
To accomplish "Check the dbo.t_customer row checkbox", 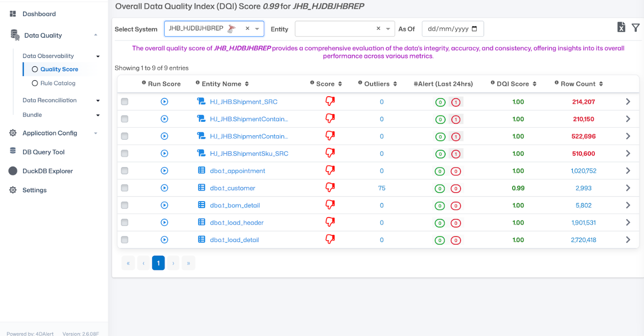I will pos(125,188).
